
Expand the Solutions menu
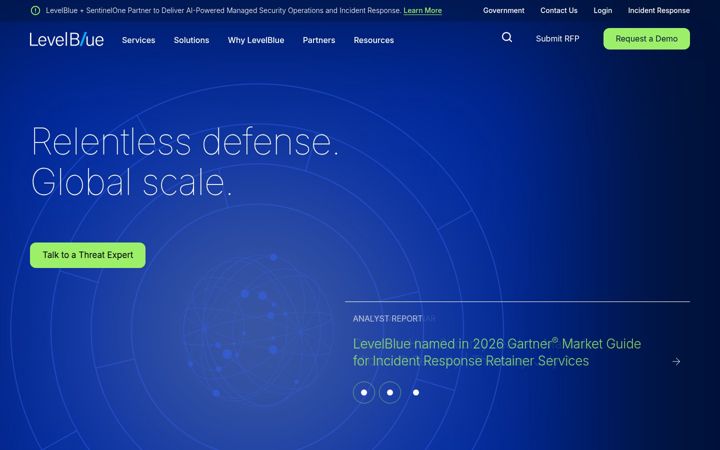[x=191, y=40]
